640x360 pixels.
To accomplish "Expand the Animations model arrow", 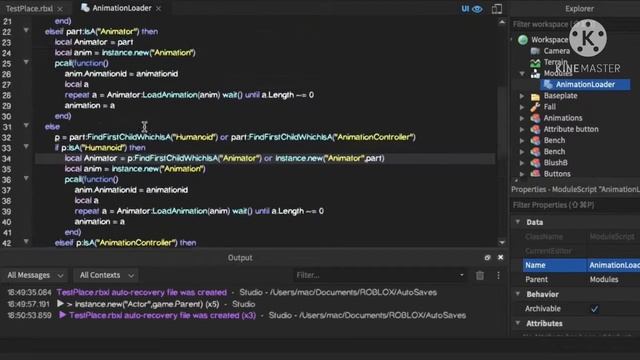I will [x=522, y=118].
